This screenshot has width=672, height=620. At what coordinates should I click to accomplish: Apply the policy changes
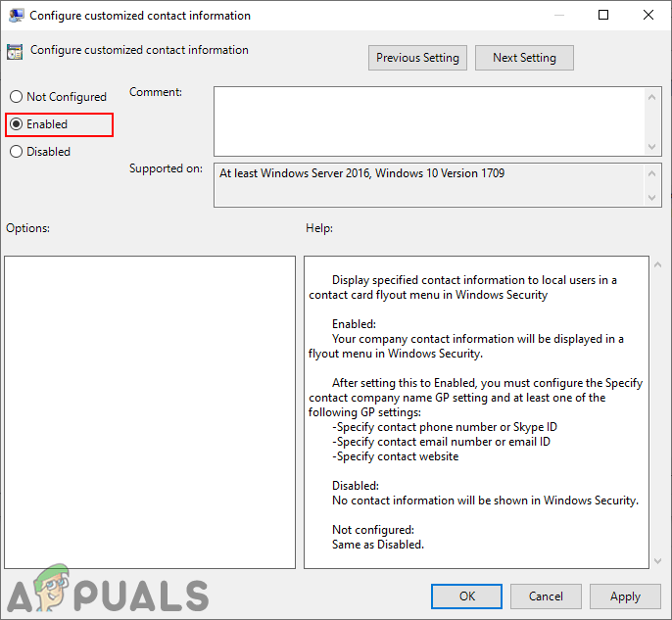[x=625, y=596]
